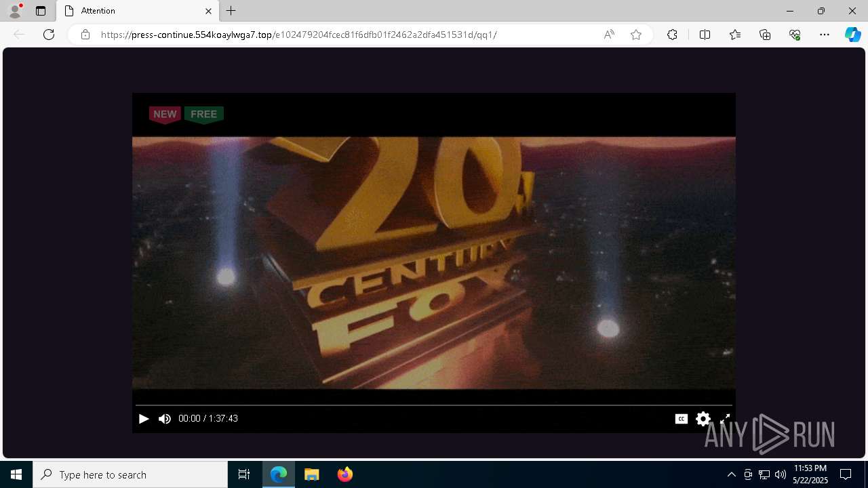Viewport: 868px width, 488px height.
Task: Enable split screen view
Action: [x=705, y=35]
